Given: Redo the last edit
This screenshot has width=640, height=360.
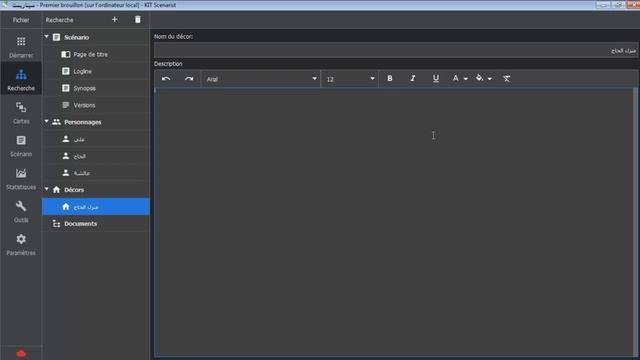Looking at the screenshot, I should click(x=189, y=79).
